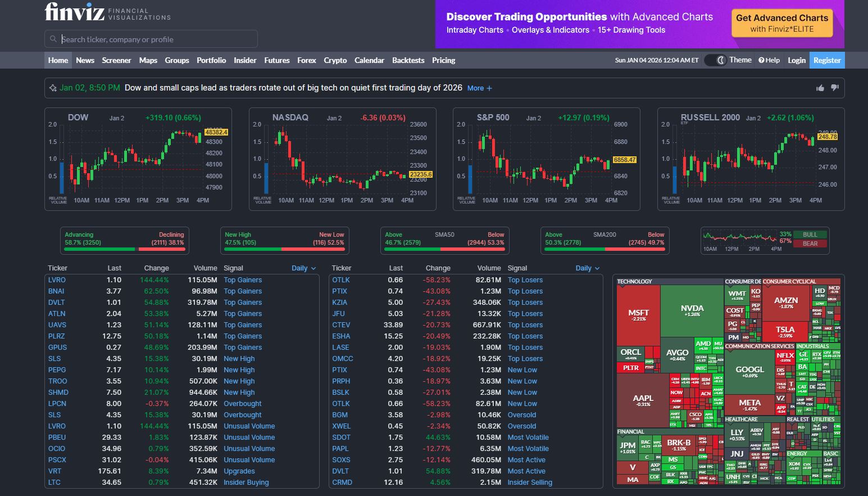Screen dimensions: 868x496
Task: Like the news headline with the thumbs-up icon
Action: [x=820, y=88]
